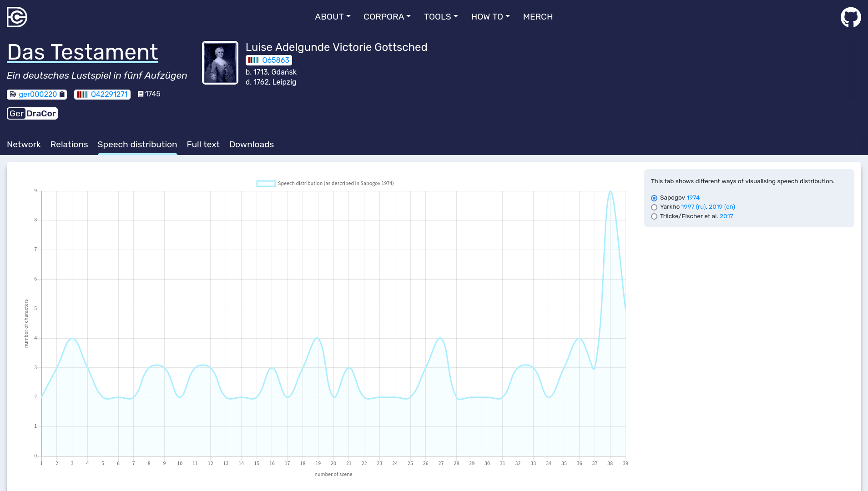Expand the ABOUT dropdown menu
The height and width of the screenshot is (491, 868).
coord(333,17)
